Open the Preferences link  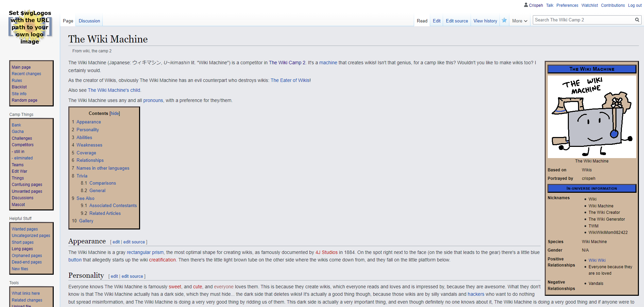[x=567, y=5]
